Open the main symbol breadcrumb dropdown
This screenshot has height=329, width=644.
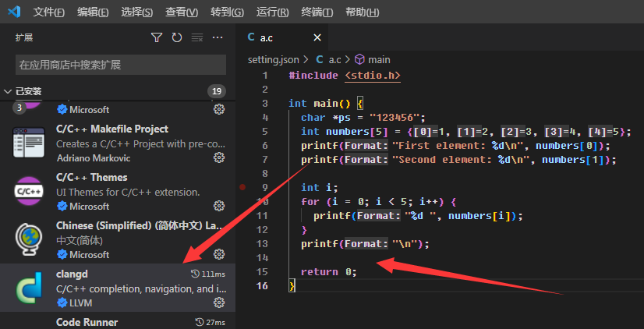coord(373,59)
